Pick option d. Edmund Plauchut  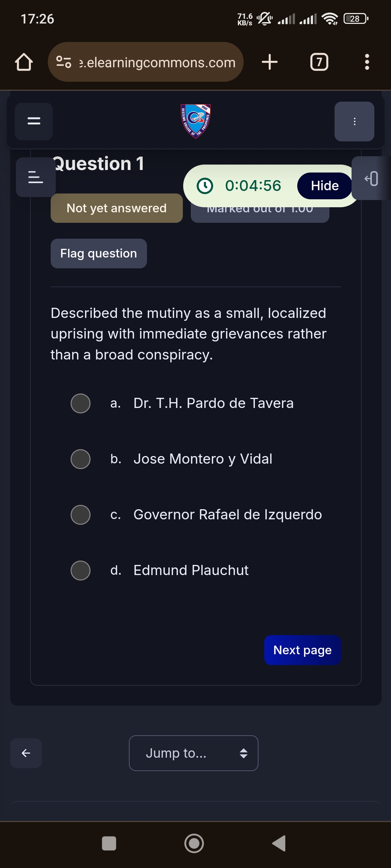80,570
